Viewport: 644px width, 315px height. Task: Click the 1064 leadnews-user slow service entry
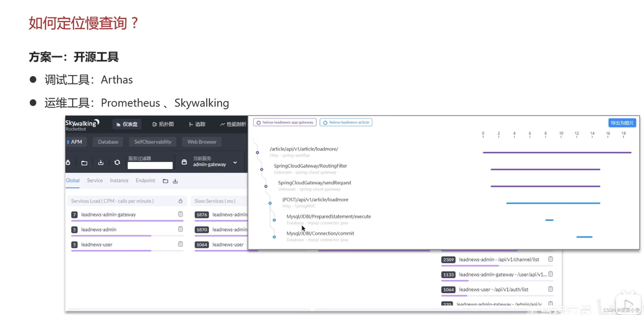point(219,244)
